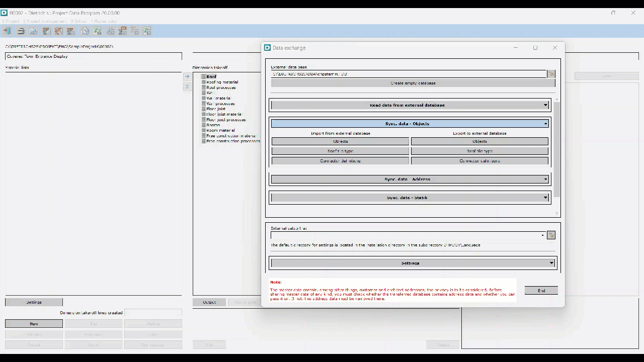Click the right arrow button beside Dimension takeoff
Viewport: 644px width, 362px height.
pyautogui.click(x=187, y=76)
